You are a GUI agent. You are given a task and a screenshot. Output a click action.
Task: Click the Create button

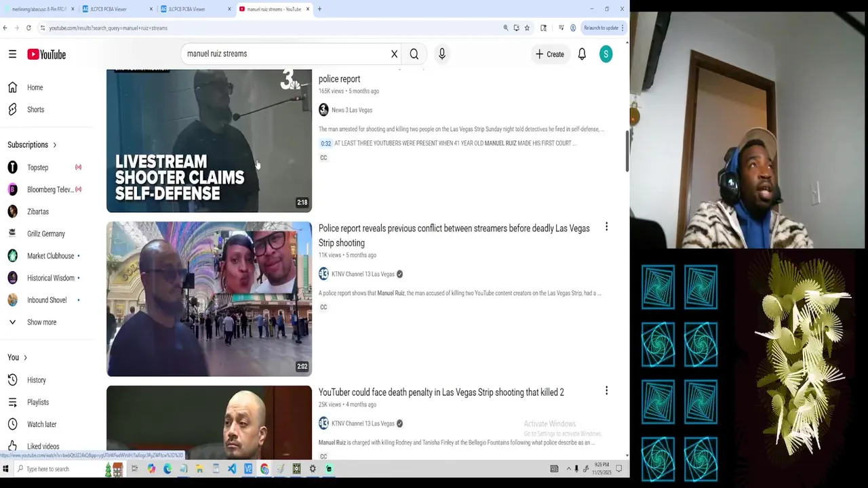pos(549,54)
